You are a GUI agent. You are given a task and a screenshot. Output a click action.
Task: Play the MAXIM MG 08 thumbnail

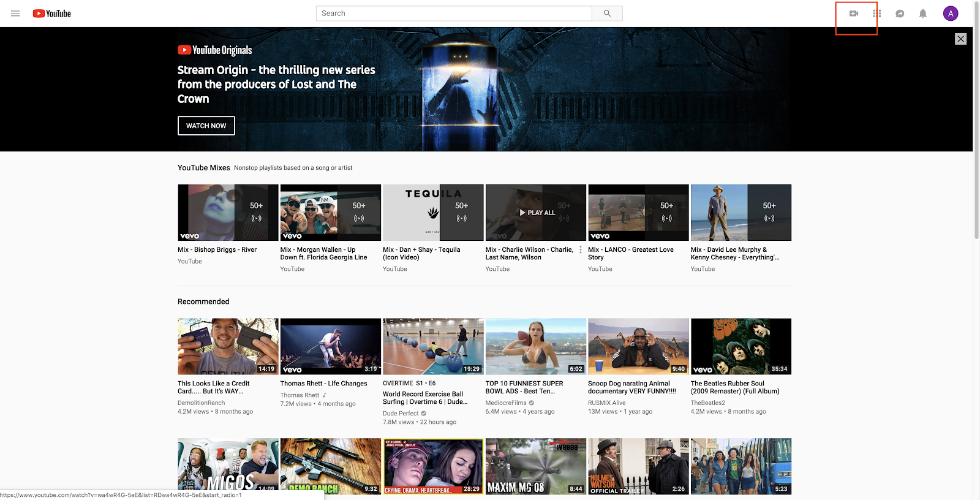[536, 466]
